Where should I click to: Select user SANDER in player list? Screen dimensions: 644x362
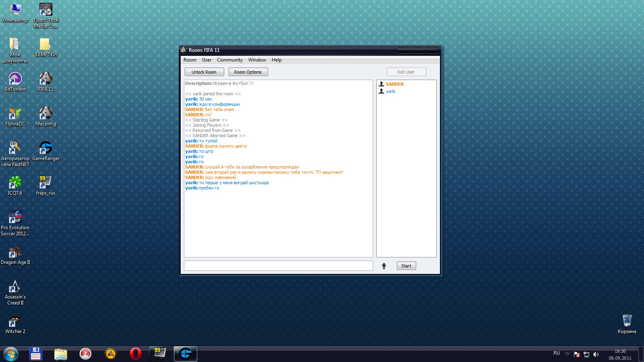click(394, 84)
